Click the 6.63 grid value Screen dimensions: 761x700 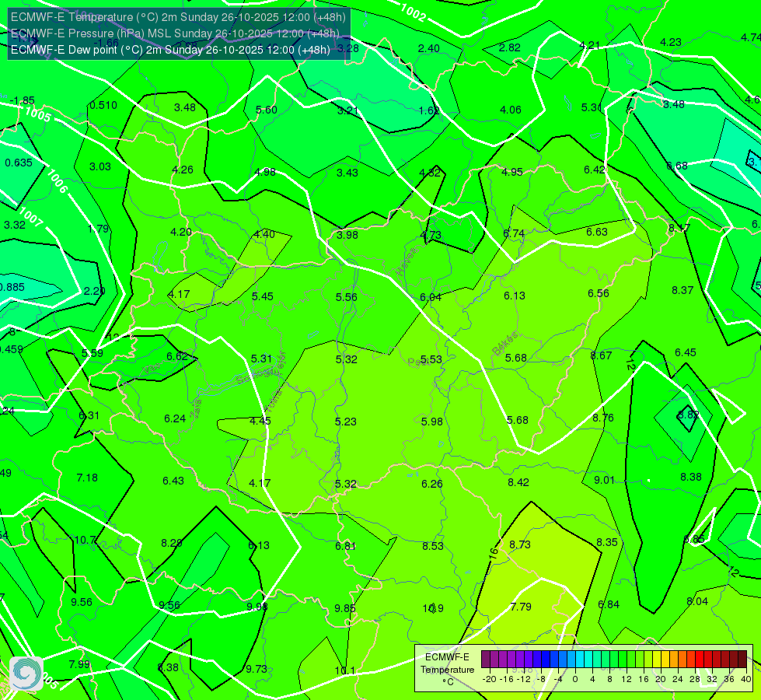pos(597,233)
